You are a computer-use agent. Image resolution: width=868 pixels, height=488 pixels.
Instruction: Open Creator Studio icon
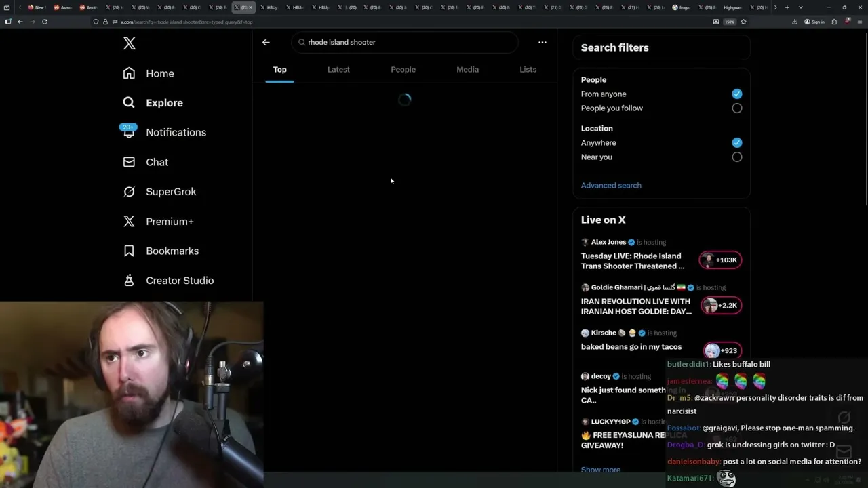(x=129, y=281)
